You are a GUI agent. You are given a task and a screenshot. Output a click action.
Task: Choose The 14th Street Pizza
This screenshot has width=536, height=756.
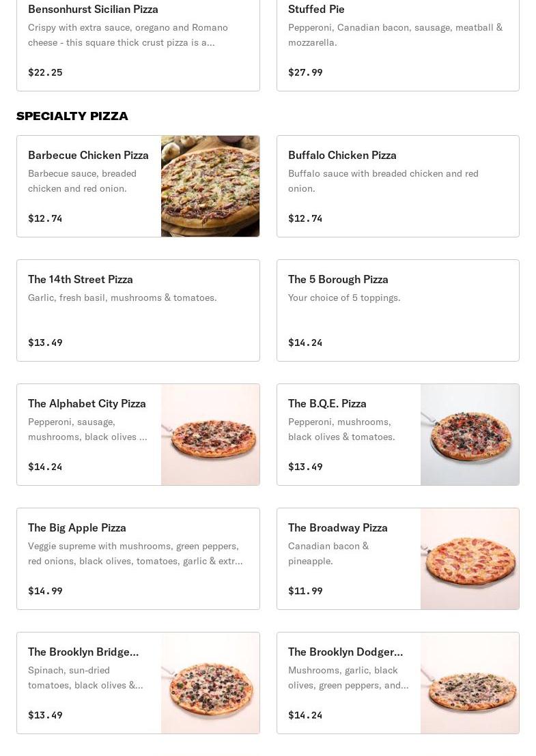point(81,279)
